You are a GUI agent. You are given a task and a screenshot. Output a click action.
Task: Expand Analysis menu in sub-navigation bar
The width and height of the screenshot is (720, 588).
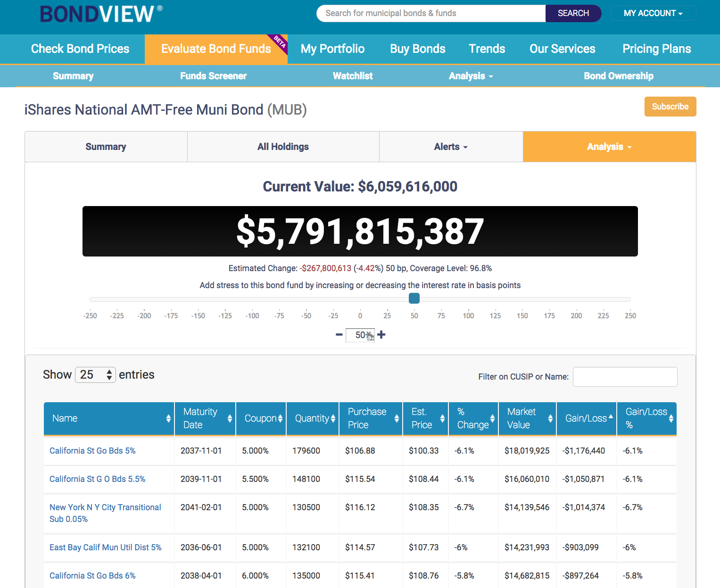[471, 76]
